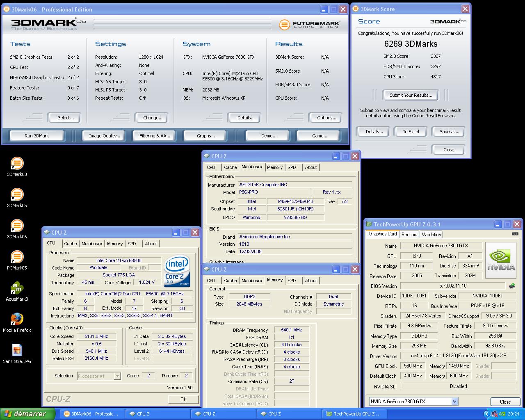
Task: Click OK in the CPU-Z window
Action: pos(183,399)
